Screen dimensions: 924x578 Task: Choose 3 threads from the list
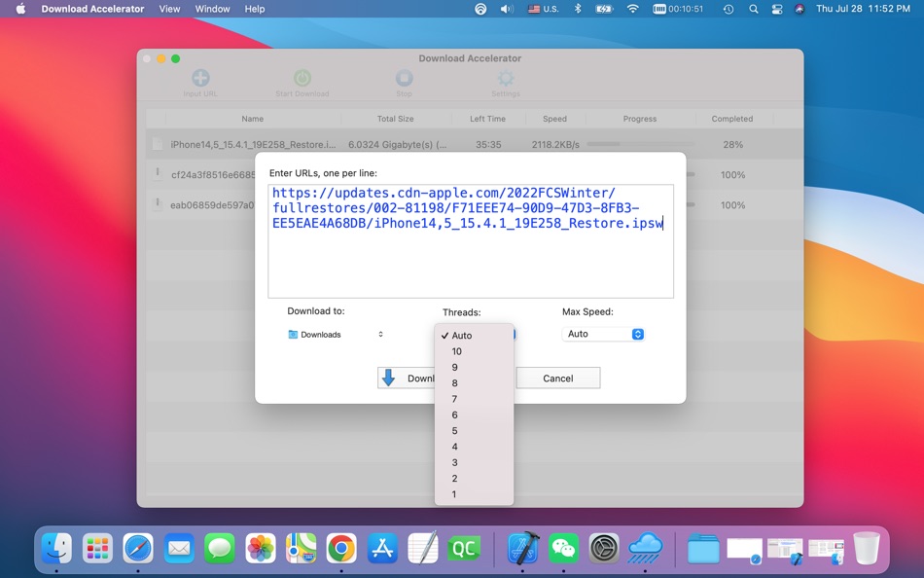pos(474,462)
